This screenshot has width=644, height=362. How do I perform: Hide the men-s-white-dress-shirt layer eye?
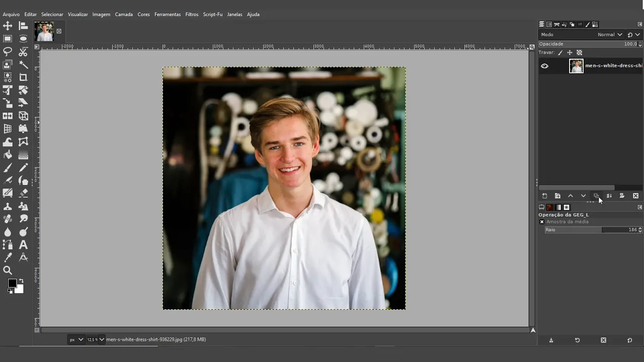click(544, 66)
